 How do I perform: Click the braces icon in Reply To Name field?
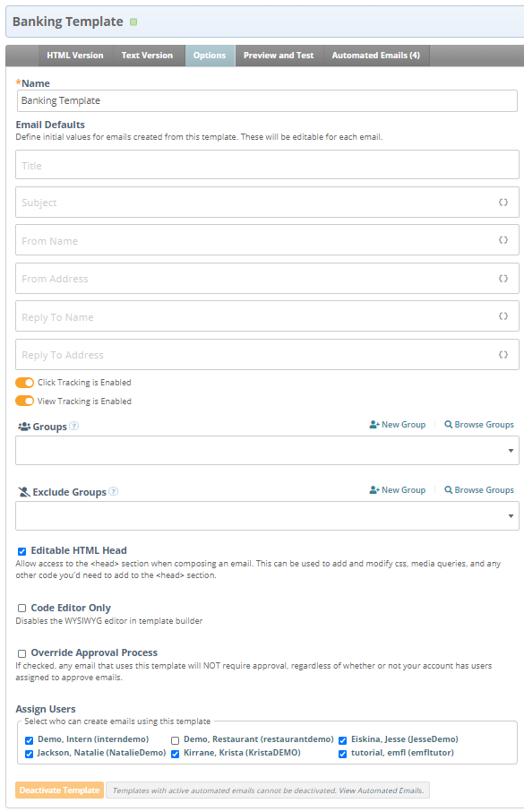tap(503, 316)
